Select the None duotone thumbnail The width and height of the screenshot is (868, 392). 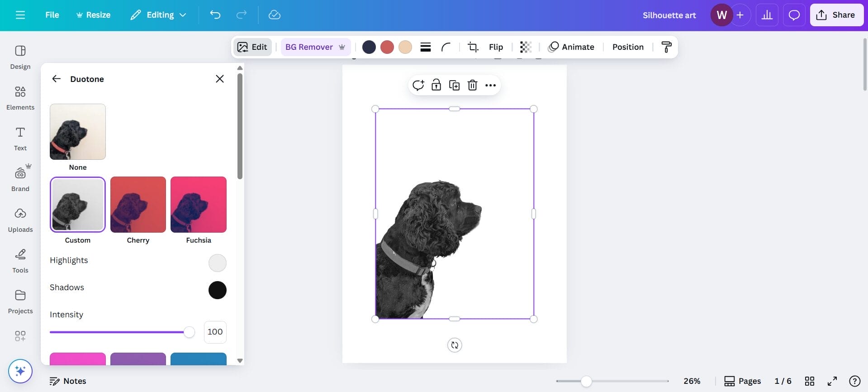78,132
